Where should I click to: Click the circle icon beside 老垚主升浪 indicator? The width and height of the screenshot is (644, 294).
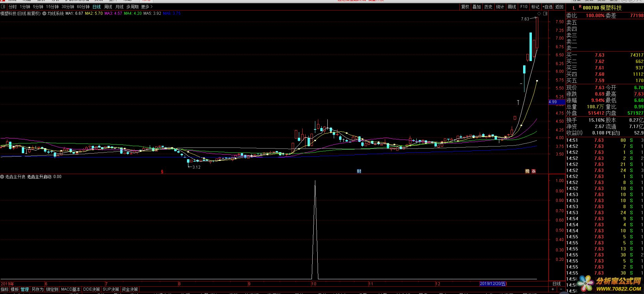2,177
